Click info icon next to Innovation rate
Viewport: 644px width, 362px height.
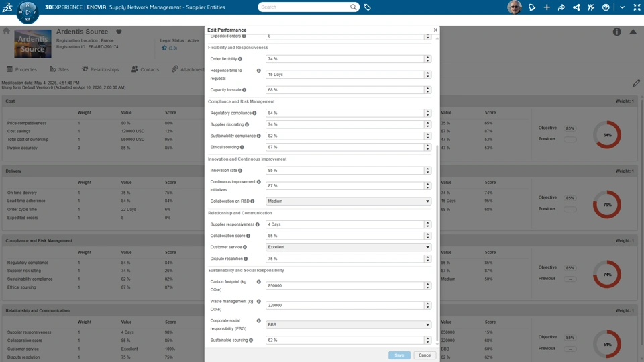[x=240, y=171]
